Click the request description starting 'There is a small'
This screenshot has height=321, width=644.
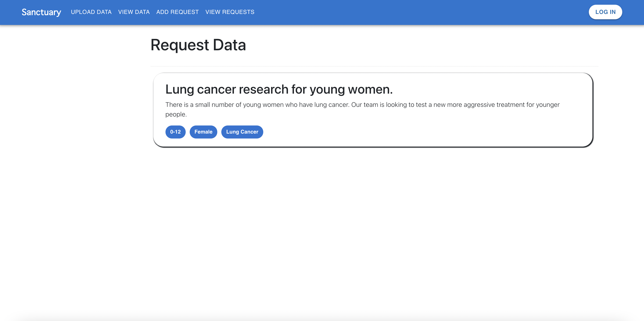point(275,105)
